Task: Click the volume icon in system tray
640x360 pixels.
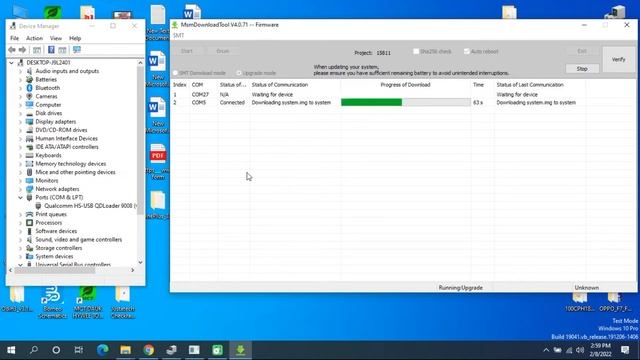Action: (580, 350)
